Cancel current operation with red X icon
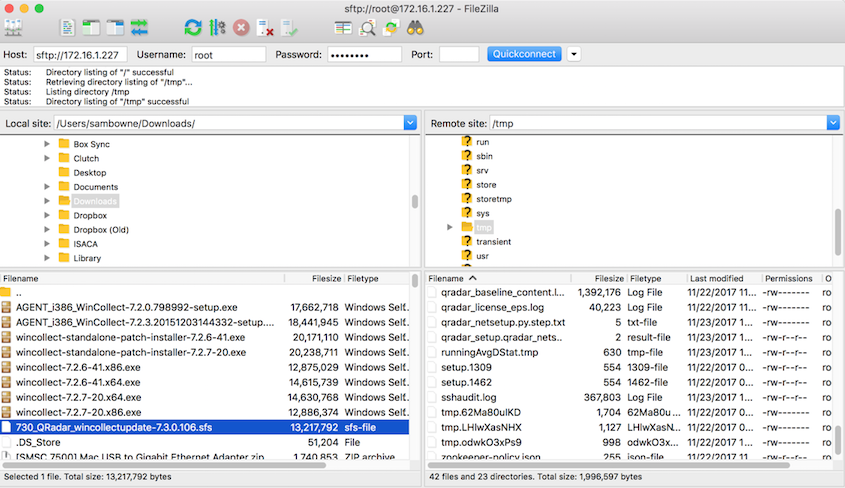Image resolution: width=845 pixels, height=488 pixels. 241,27
